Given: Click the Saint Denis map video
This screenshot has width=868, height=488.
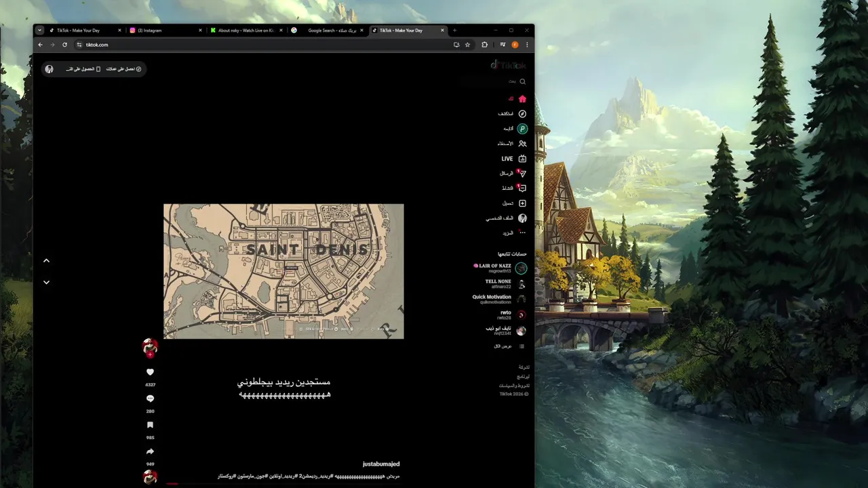Looking at the screenshot, I should click(283, 271).
